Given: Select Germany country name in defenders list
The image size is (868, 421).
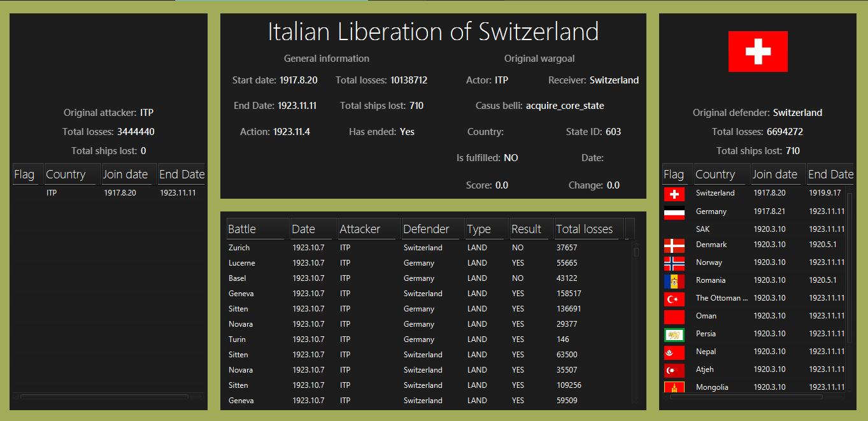Looking at the screenshot, I should point(711,211).
